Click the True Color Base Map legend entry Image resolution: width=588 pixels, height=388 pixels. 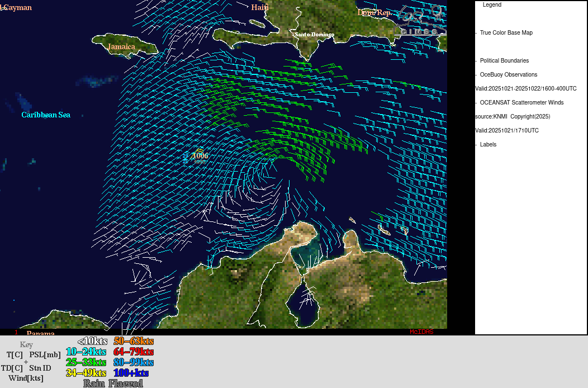pos(506,33)
